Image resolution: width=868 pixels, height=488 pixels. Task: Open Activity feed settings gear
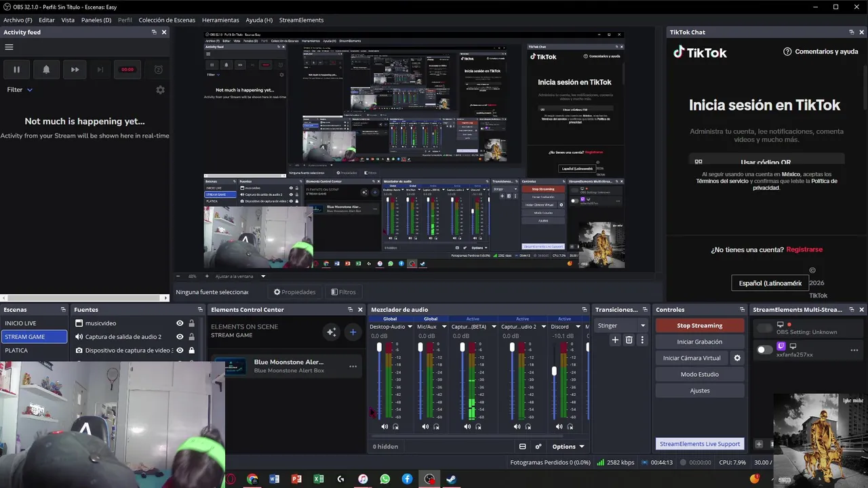point(160,89)
